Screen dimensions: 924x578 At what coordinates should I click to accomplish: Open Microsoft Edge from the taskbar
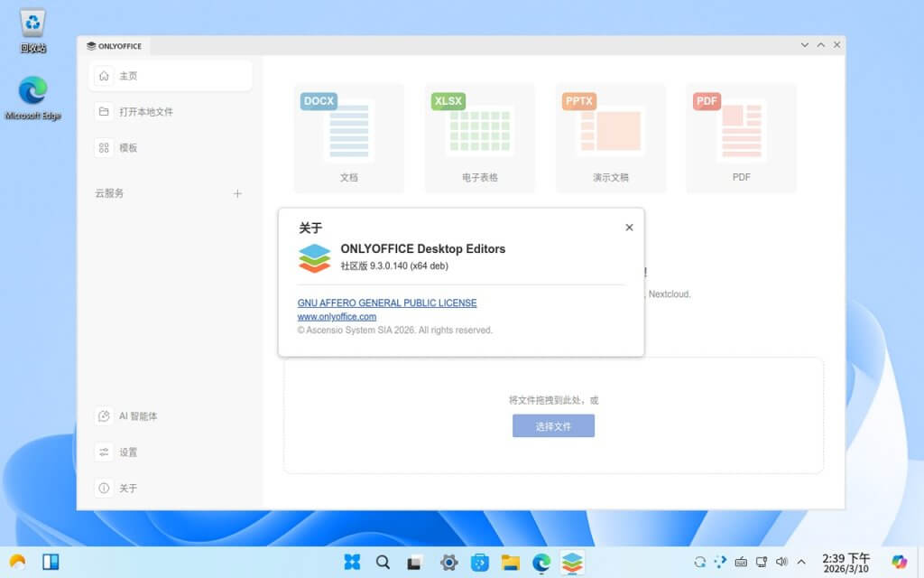(x=541, y=562)
